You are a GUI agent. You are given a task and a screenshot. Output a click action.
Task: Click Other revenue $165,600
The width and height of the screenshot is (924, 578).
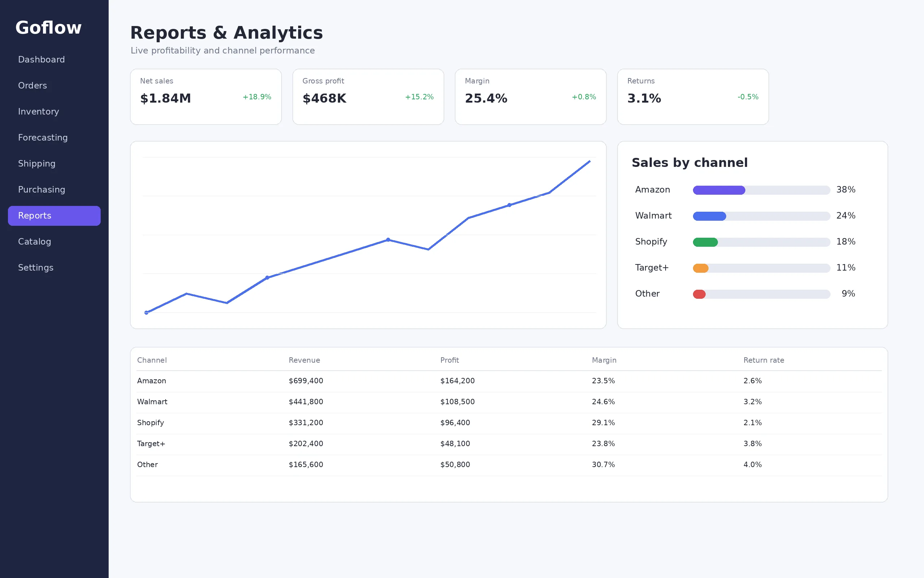pyautogui.click(x=306, y=465)
